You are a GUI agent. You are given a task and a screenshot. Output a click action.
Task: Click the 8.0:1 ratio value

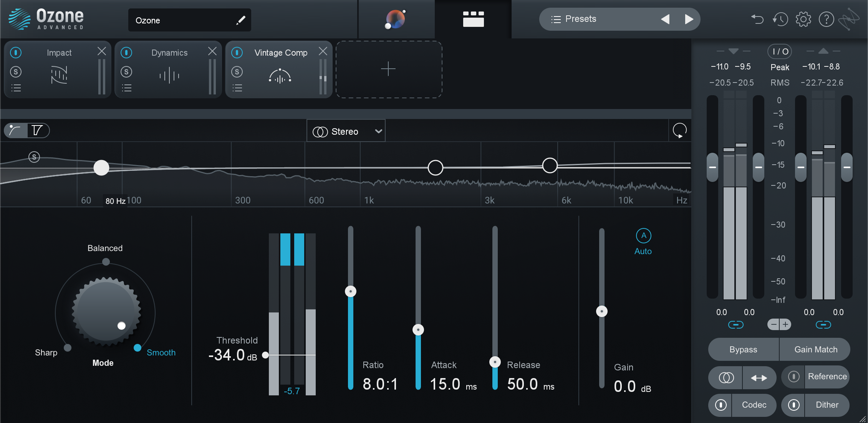click(x=380, y=384)
